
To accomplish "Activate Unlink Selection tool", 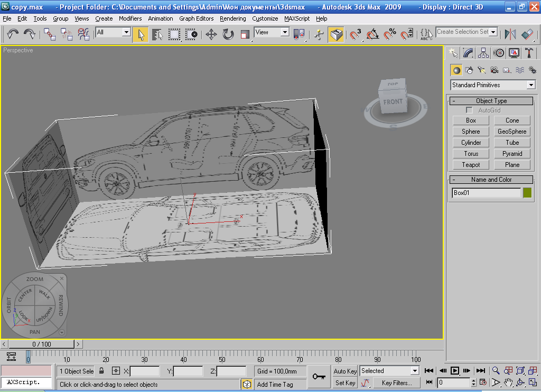I will click(67, 34).
